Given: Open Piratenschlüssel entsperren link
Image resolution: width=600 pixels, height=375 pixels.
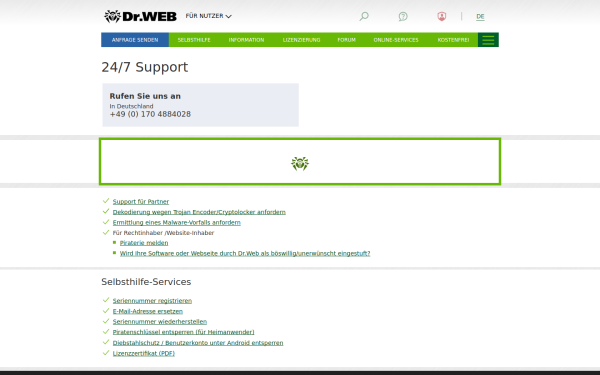Looking at the screenshot, I should point(183,332).
